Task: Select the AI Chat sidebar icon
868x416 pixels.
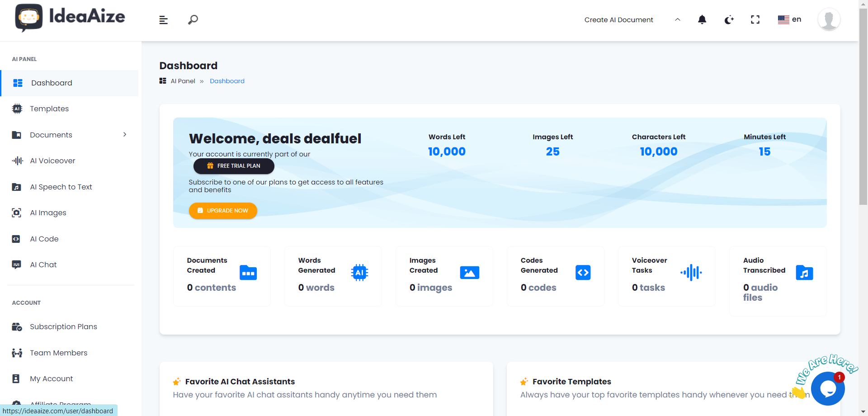Action: coord(17,265)
